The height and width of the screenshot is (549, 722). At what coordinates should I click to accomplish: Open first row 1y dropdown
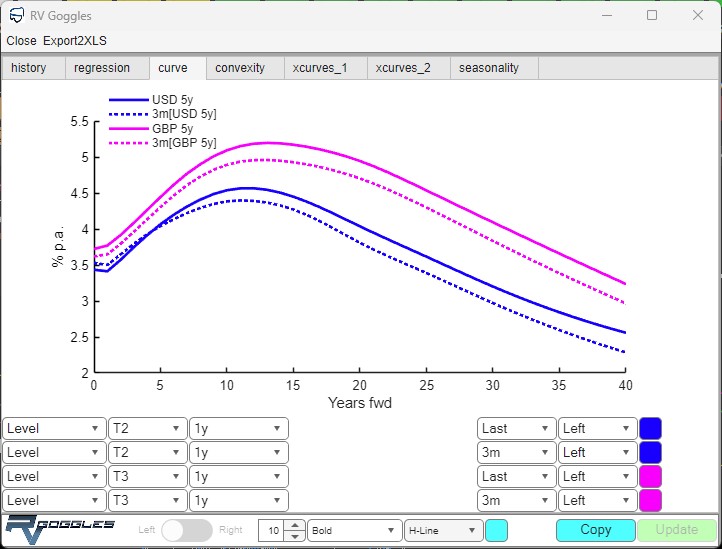[239, 428]
